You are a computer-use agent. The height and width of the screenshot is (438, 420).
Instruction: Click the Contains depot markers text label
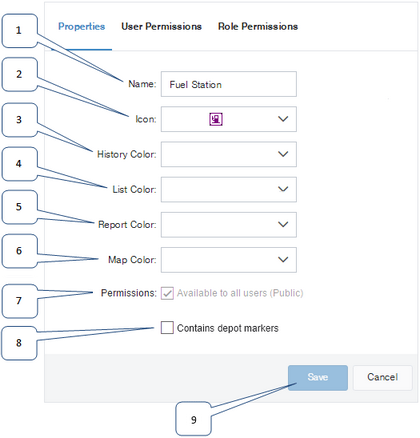[228, 328]
